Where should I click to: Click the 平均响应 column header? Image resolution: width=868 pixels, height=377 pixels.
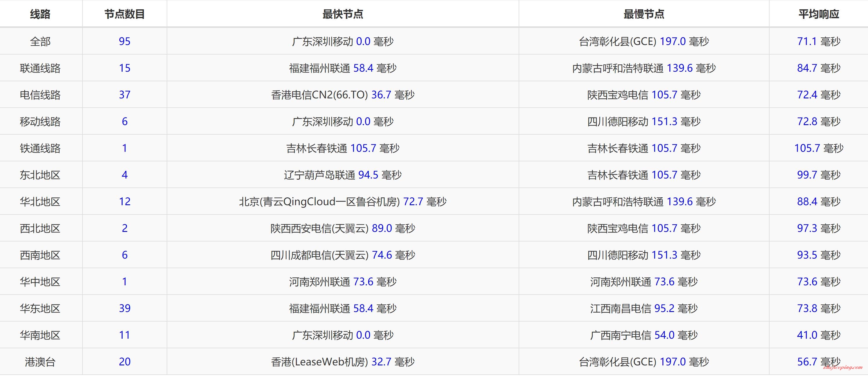[x=818, y=14]
